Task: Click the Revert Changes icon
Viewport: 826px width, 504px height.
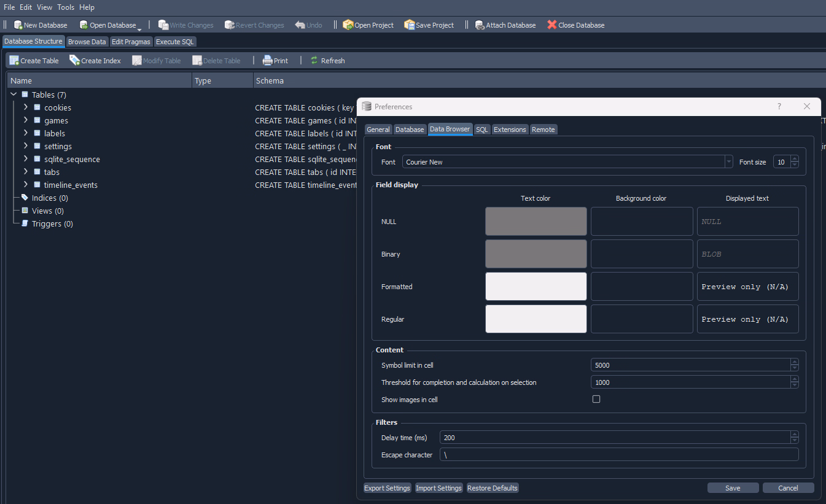Action: point(230,25)
